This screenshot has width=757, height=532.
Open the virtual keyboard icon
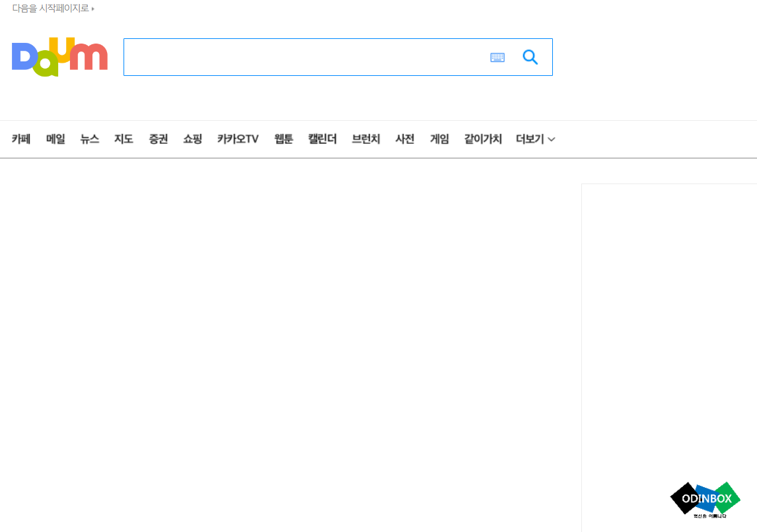497,57
